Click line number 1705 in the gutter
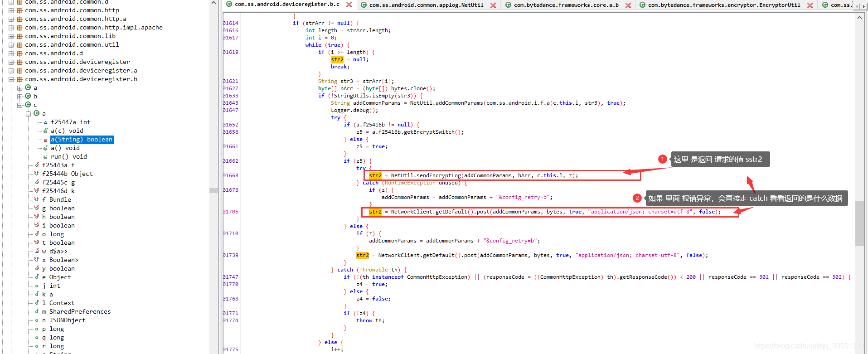 pyautogui.click(x=231, y=212)
